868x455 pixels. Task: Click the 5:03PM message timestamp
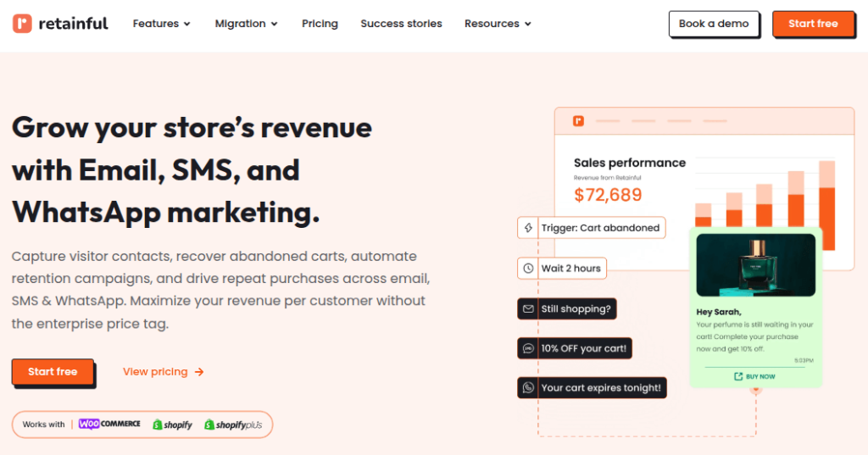tap(804, 360)
